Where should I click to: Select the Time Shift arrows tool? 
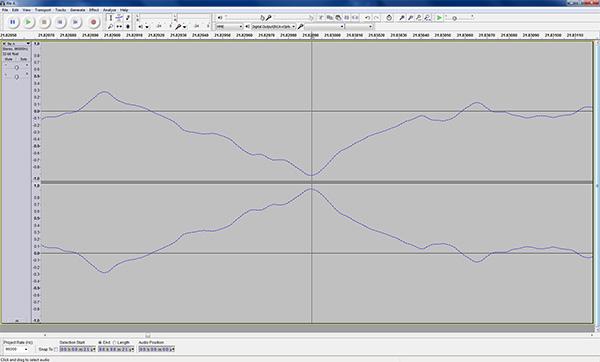point(119,26)
